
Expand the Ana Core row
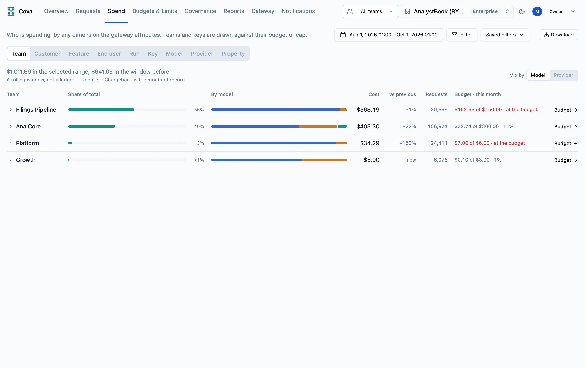coord(10,126)
